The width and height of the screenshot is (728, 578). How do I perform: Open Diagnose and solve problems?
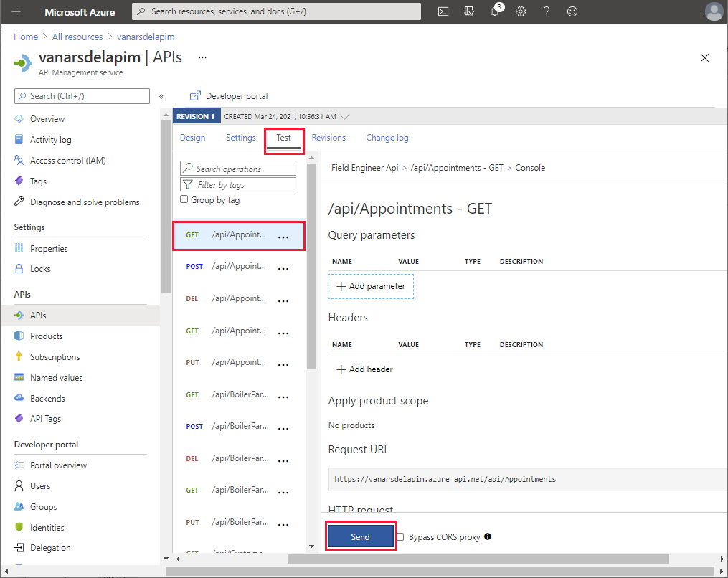(x=85, y=202)
